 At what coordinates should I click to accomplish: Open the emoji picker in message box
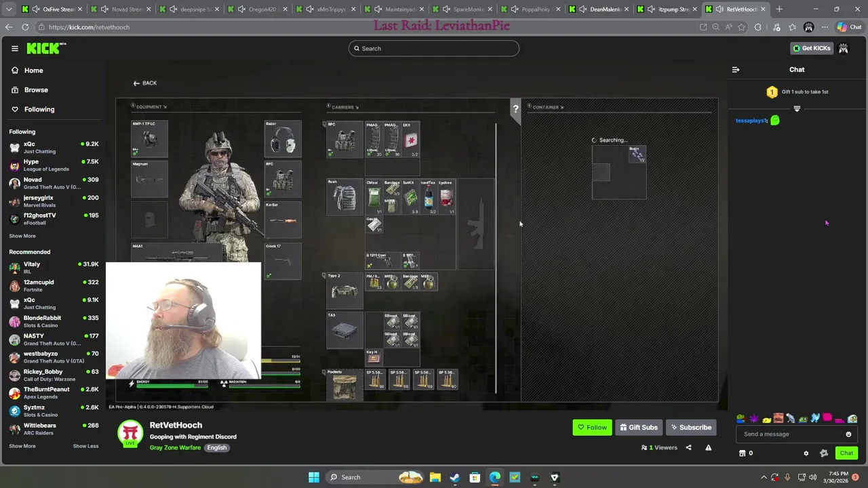pos(848,434)
